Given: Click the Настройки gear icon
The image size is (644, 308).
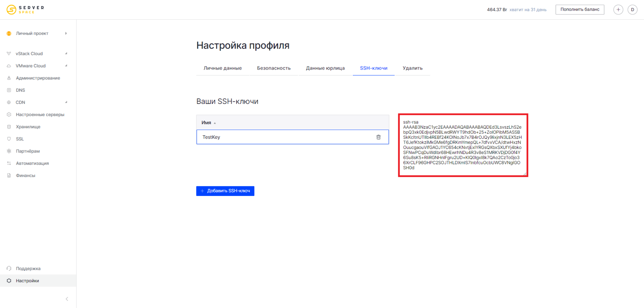Looking at the screenshot, I should pyautogui.click(x=9, y=281).
